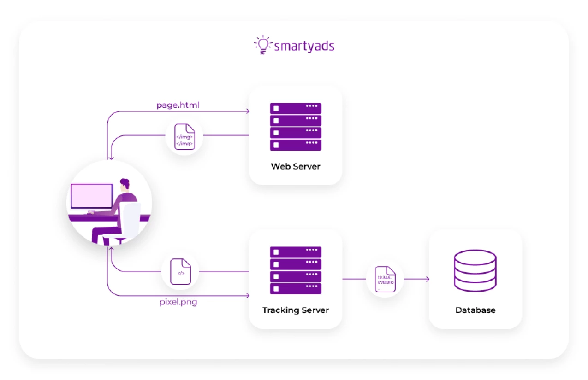This screenshot has width=588, height=380.
Task: Click the arrowhead pointing into Database card
Action: click(427, 279)
